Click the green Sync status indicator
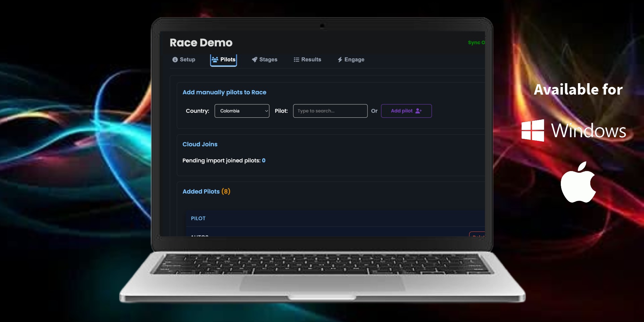The image size is (644, 322). (476, 43)
